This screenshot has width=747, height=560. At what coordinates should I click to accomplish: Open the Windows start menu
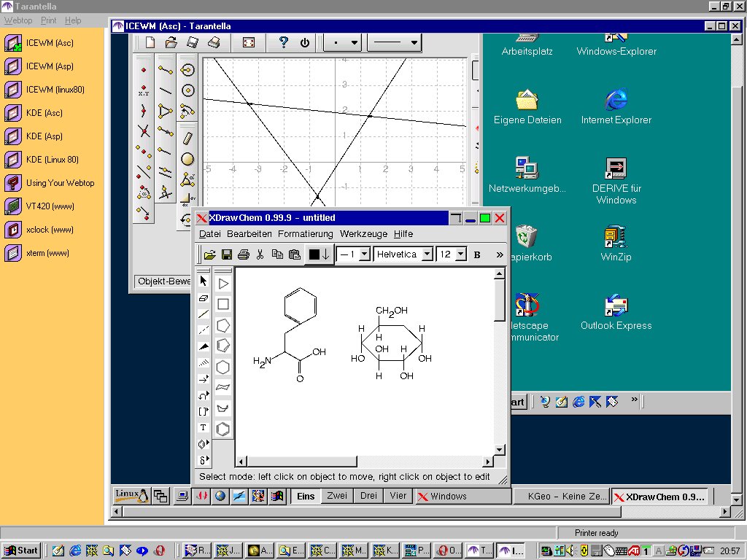[21, 551]
